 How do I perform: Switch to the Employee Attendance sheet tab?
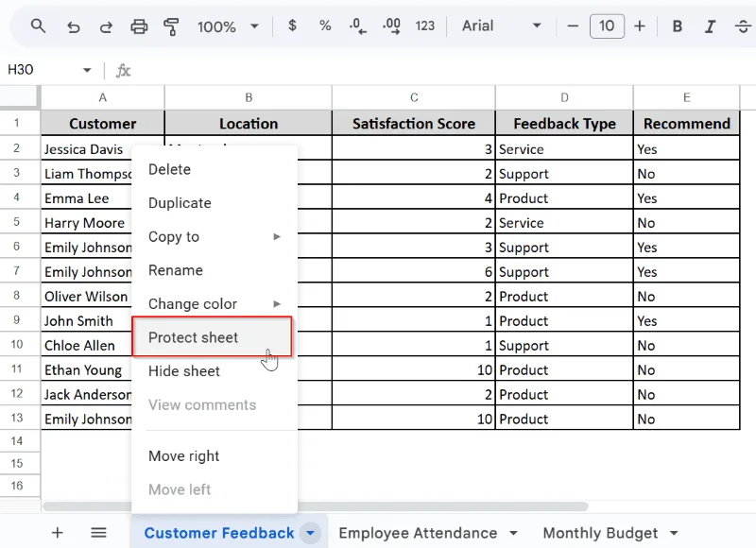coord(418,533)
